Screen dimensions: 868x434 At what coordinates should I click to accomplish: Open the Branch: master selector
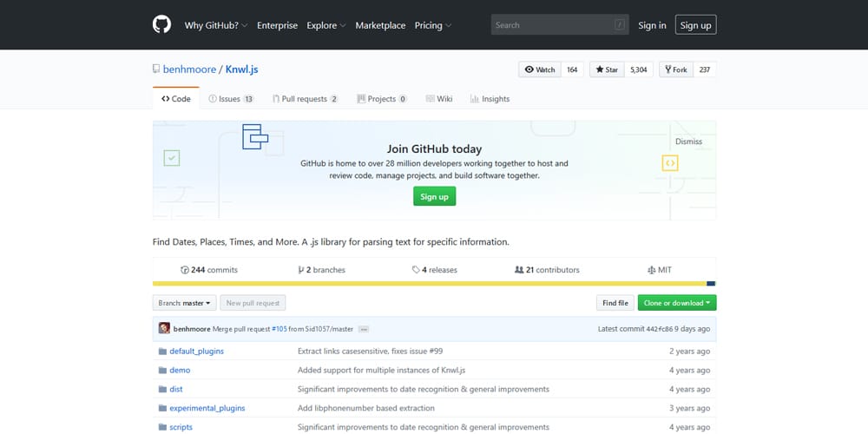(x=184, y=303)
